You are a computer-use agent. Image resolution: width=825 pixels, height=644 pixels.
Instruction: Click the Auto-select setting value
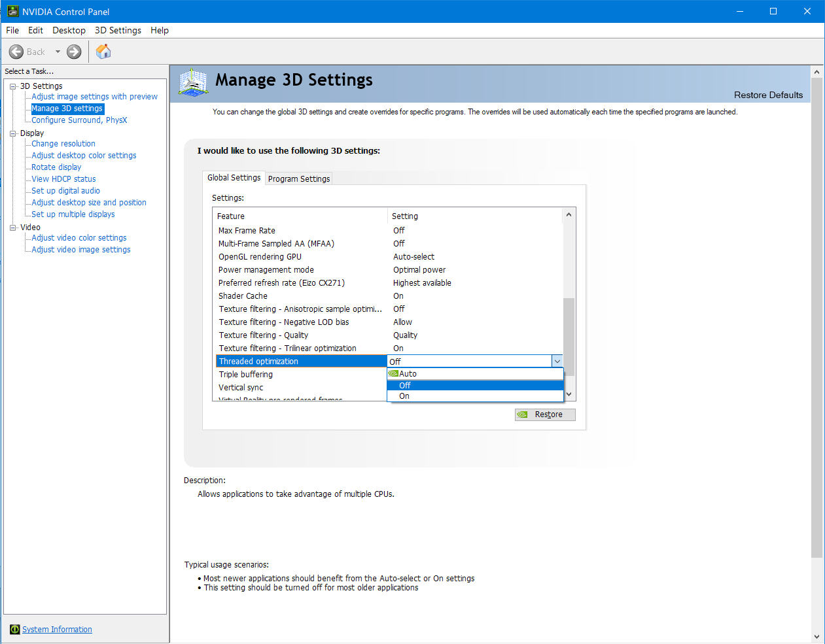pos(413,257)
